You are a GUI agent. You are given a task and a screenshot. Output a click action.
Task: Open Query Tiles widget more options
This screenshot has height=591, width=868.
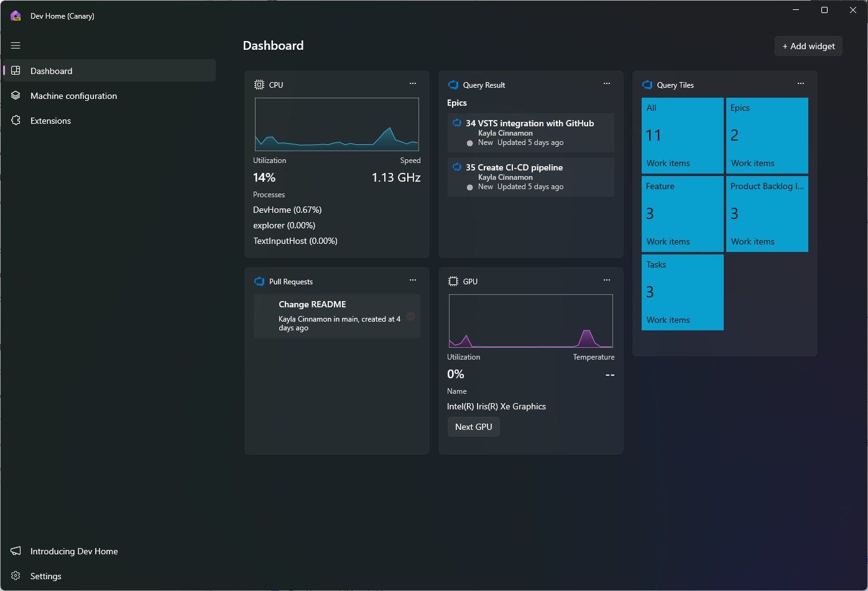click(801, 83)
